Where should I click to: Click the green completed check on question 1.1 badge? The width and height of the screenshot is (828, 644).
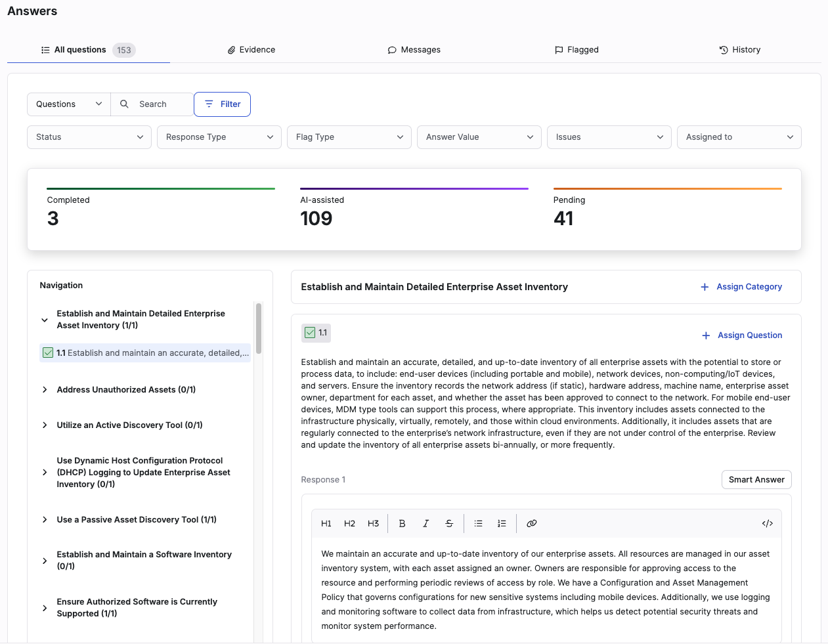(310, 333)
